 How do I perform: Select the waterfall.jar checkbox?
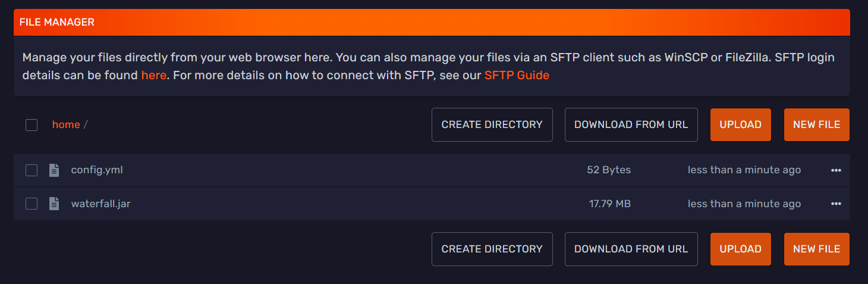(32, 204)
